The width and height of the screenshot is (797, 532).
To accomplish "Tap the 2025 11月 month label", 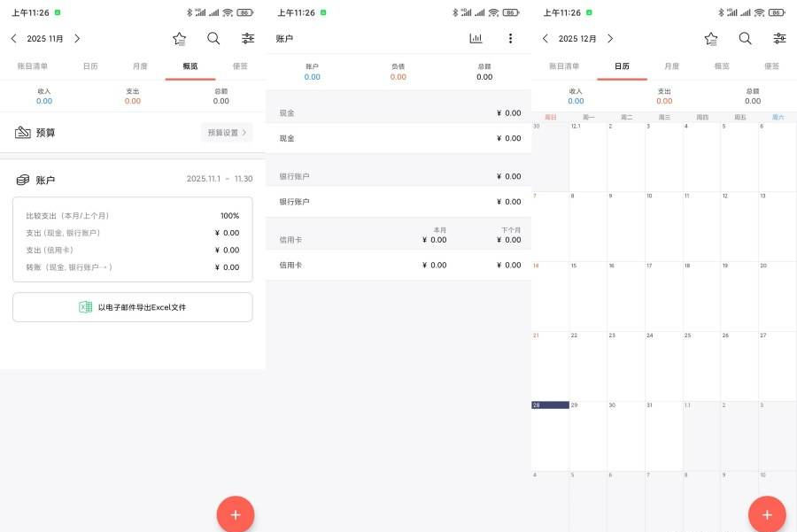I will pos(45,39).
